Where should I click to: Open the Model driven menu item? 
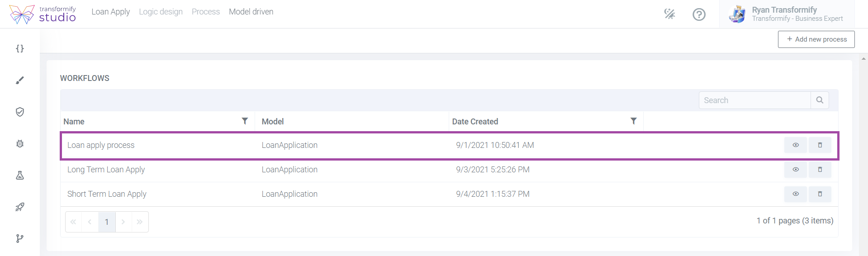point(251,12)
